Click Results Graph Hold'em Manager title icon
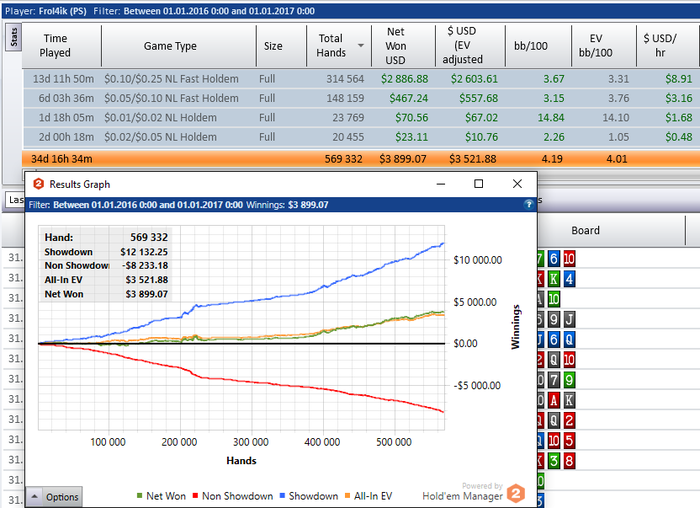The image size is (700, 508). coord(39,184)
